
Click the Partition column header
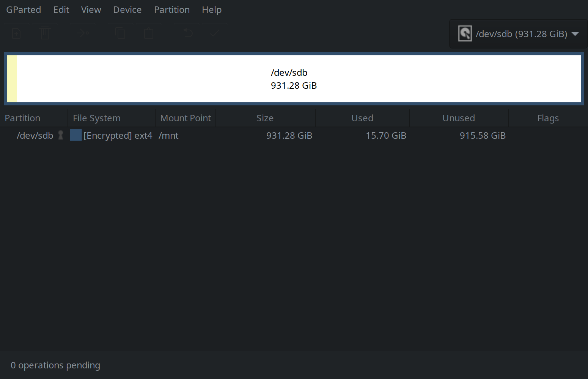34,118
